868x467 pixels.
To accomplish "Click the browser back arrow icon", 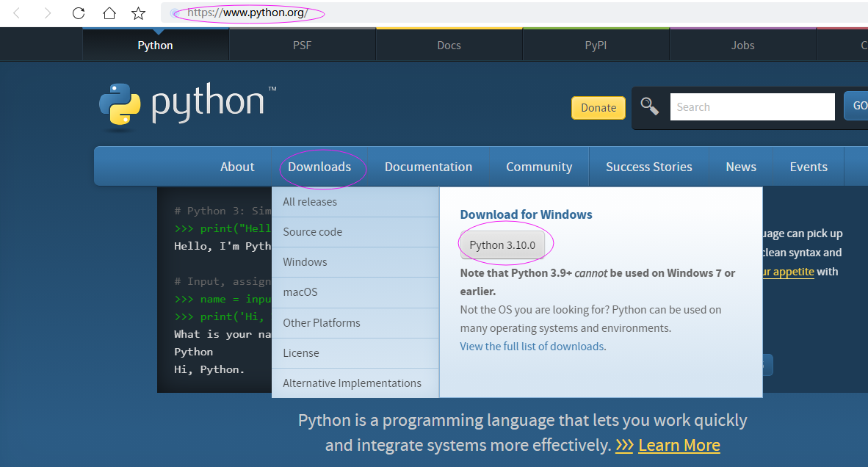I will pyautogui.click(x=17, y=13).
